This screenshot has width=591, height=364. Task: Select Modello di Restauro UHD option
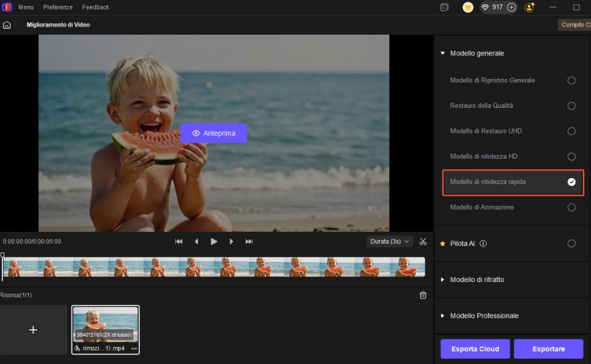(571, 131)
